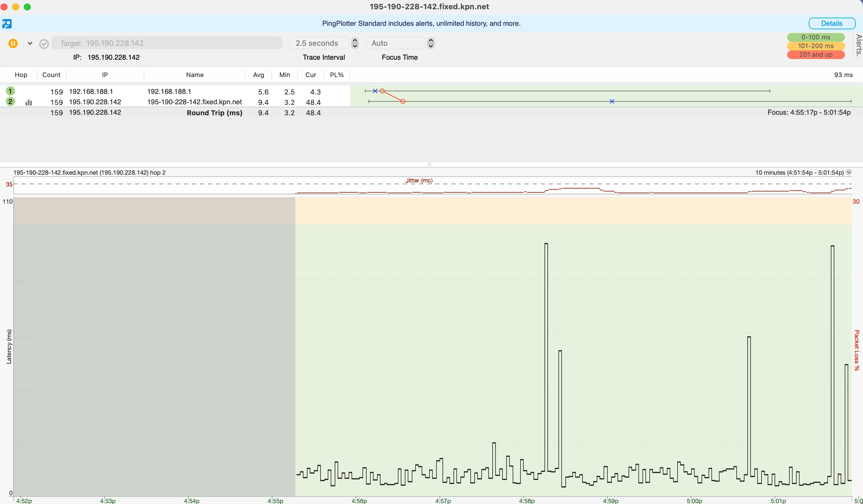This screenshot has width=863, height=504.
Task: Click the Focus Time Auto field
Action: point(395,43)
